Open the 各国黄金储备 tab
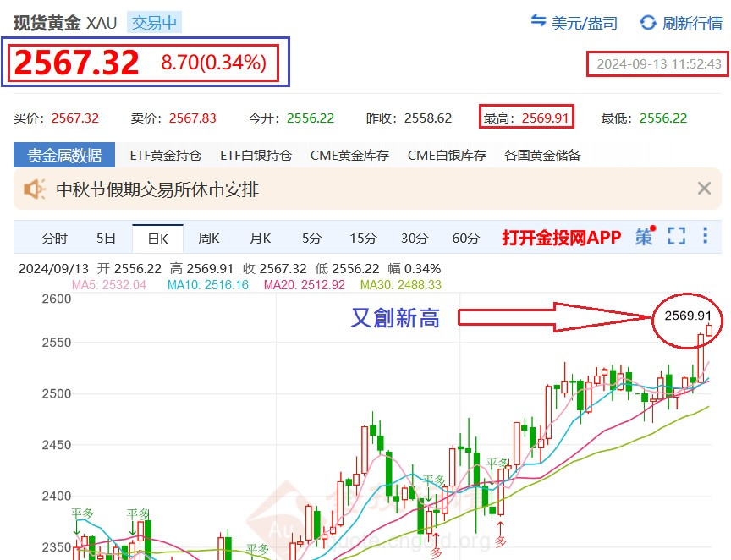The width and height of the screenshot is (731, 560). [x=542, y=156]
